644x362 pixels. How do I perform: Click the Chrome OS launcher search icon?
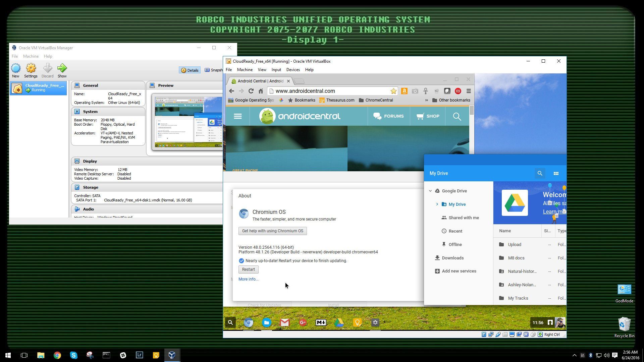(230, 322)
